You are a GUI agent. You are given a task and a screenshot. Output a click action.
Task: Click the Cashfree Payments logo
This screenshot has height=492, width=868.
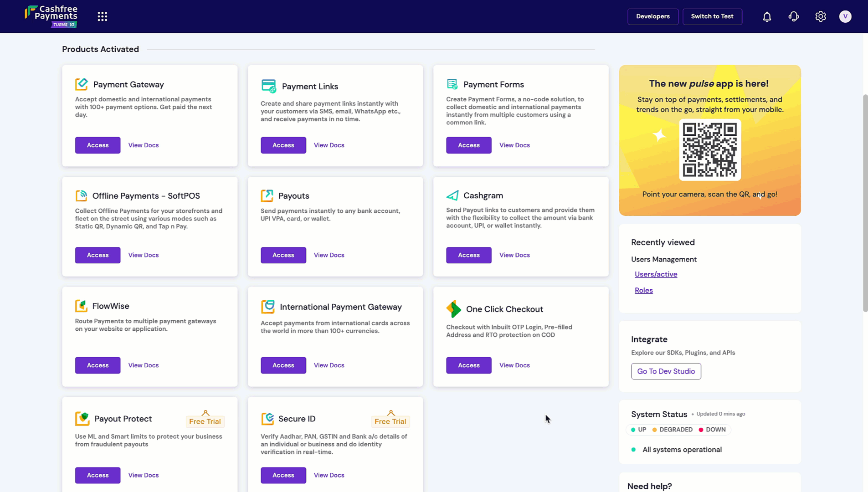coord(51,16)
